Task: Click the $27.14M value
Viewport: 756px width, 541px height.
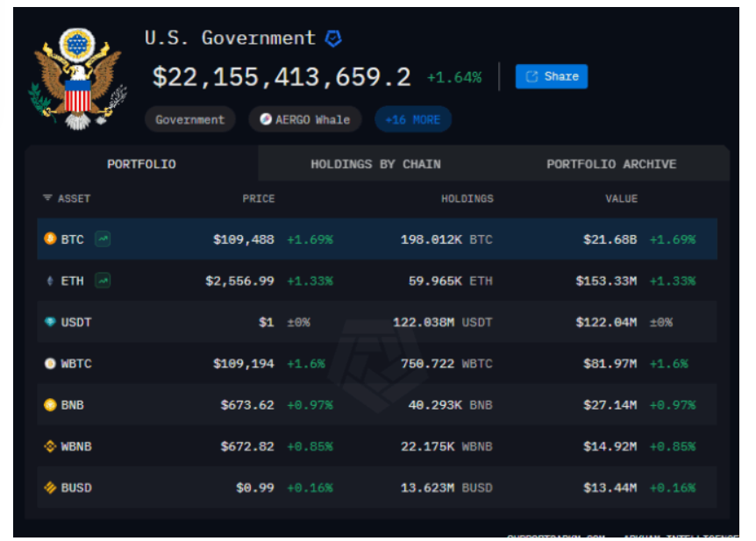Action: [610, 405]
